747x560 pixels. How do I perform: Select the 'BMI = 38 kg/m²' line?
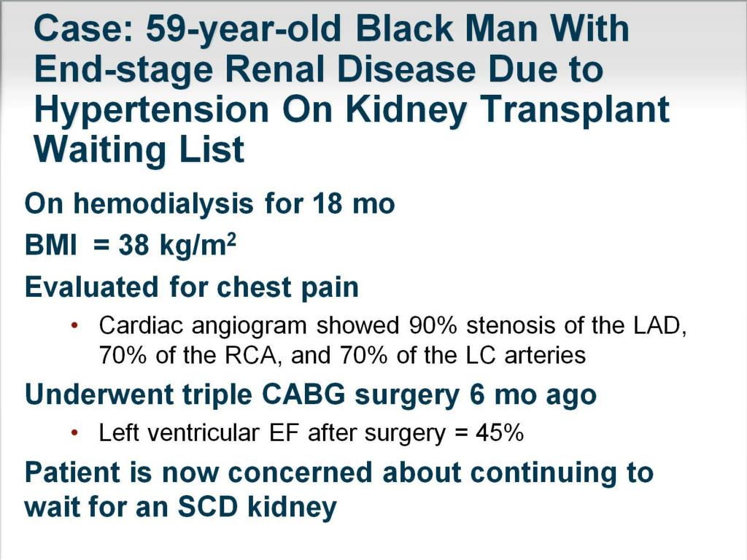click(x=131, y=245)
